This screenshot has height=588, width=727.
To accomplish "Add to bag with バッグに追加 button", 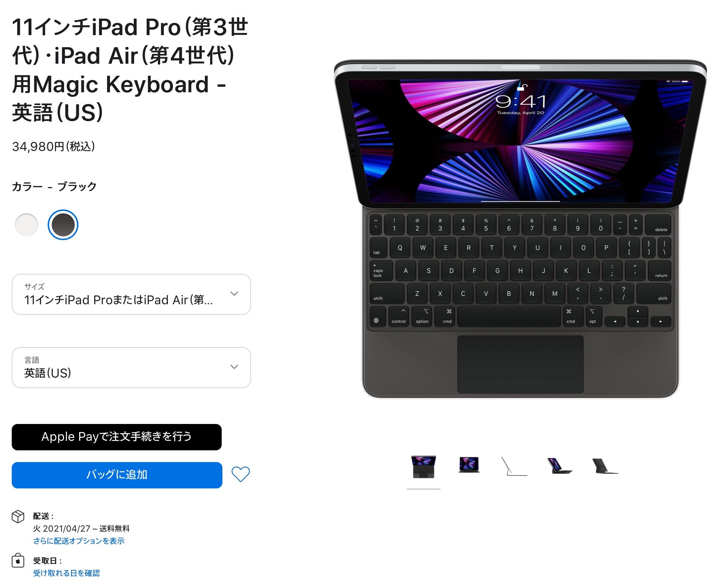I will tap(117, 475).
